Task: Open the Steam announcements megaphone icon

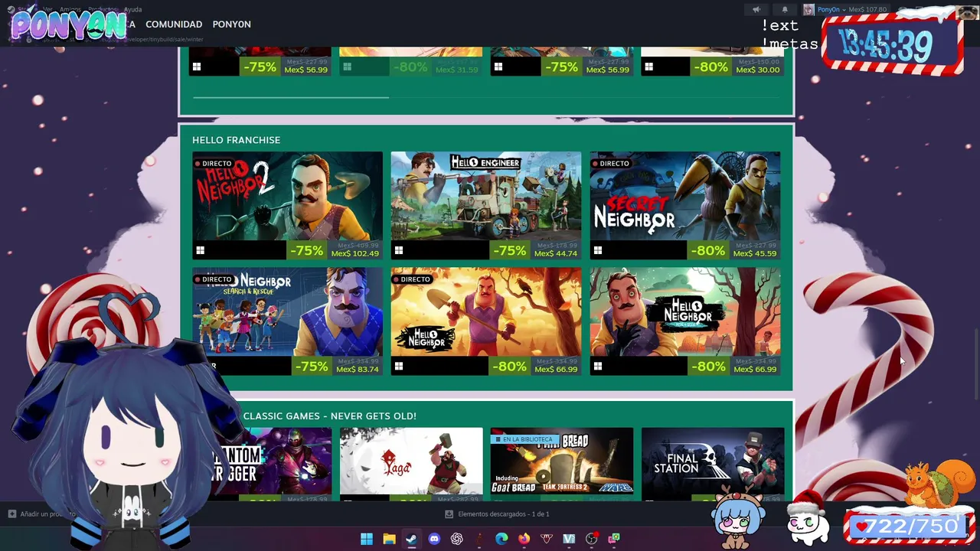Action: click(x=756, y=10)
